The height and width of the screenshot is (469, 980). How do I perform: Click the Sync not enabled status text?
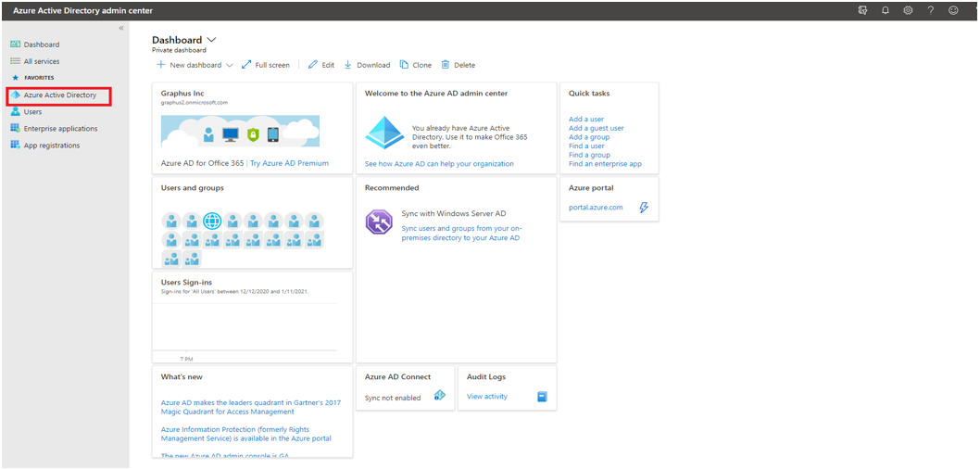[393, 398]
